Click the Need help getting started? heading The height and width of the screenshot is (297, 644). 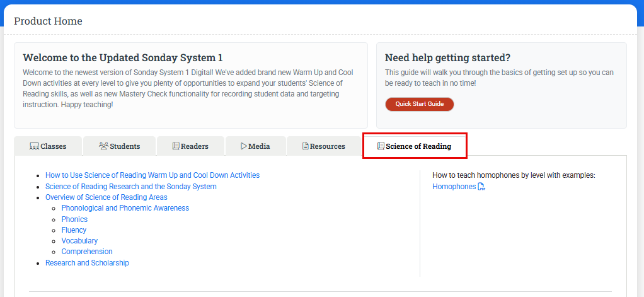447,57
